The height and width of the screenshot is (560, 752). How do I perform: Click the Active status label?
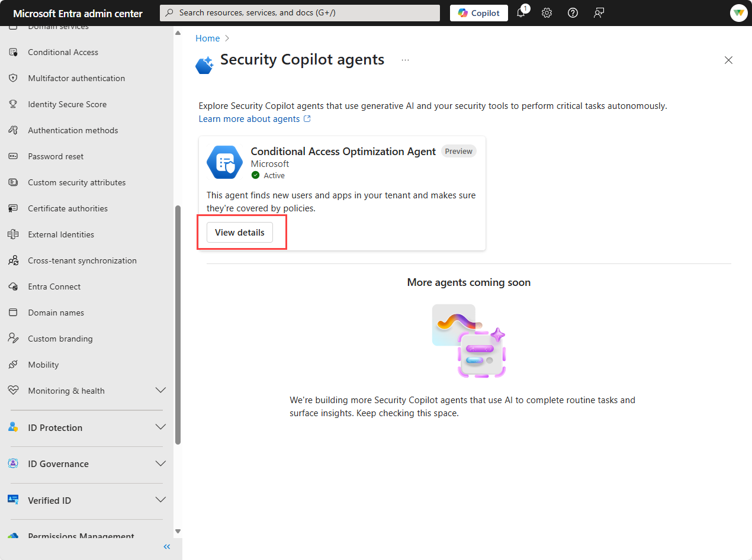(x=274, y=175)
